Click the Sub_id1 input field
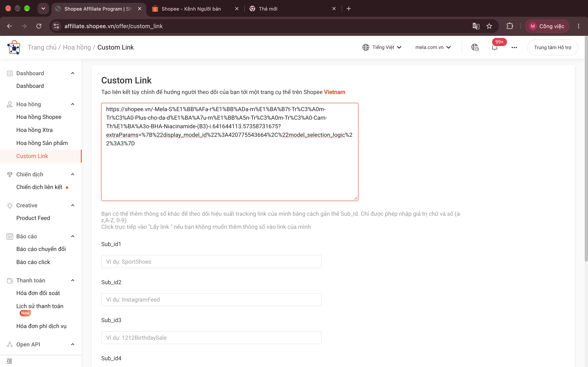Screen dimensions: 588x367 tap(211, 262)
